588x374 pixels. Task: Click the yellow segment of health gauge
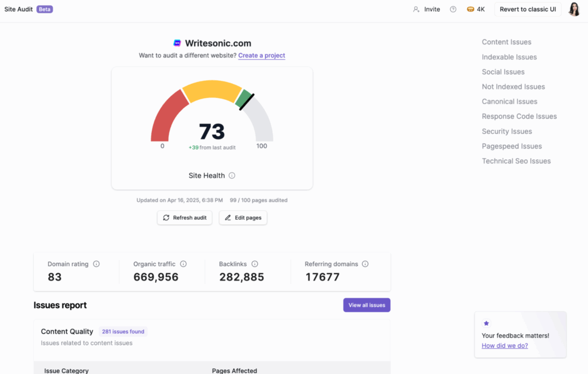point(212,90)
